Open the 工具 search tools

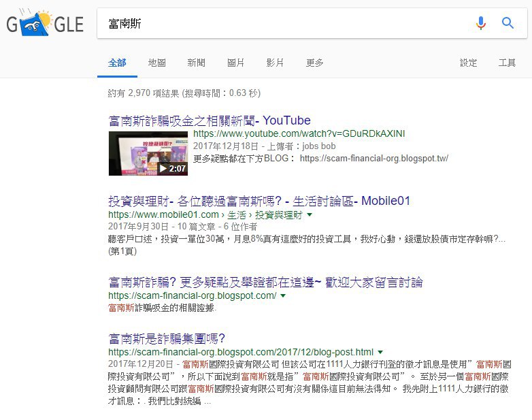coord(507,63)
